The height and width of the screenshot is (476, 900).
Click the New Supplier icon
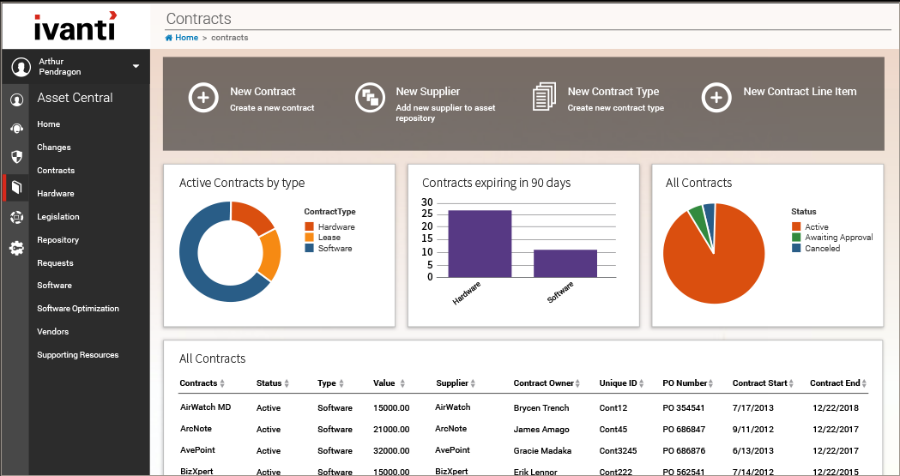pos(370,98)
